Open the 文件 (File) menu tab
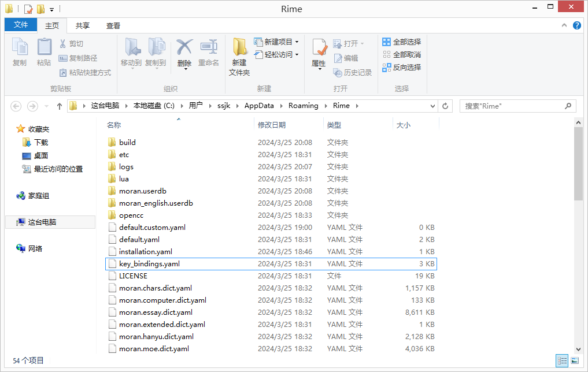Viewport: 588px width, 372px height. click(x=21, y=25)
